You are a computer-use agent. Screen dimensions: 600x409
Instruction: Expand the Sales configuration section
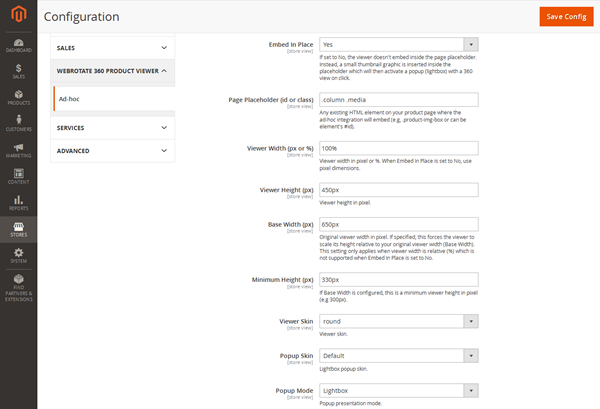[112, 46]
